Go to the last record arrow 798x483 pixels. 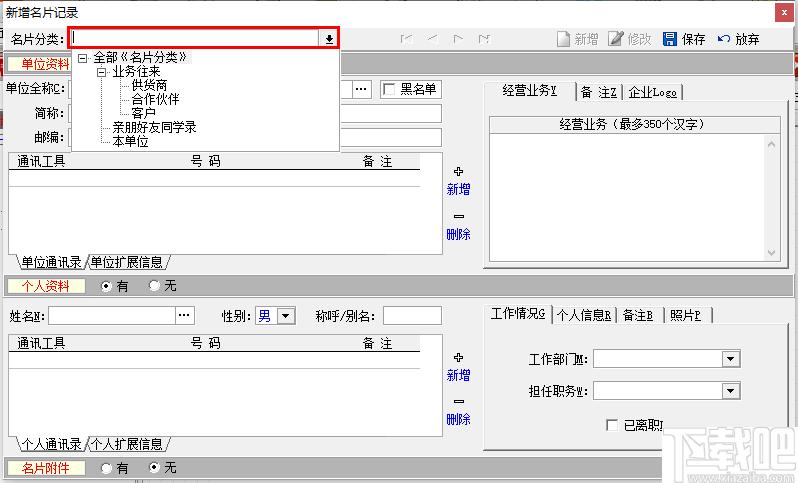click(x=484, y=39)
